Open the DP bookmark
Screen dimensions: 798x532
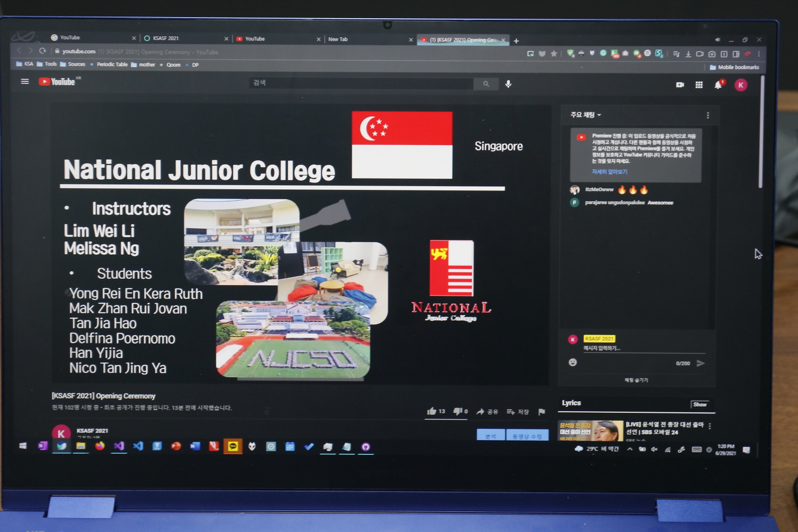(192, 65)
